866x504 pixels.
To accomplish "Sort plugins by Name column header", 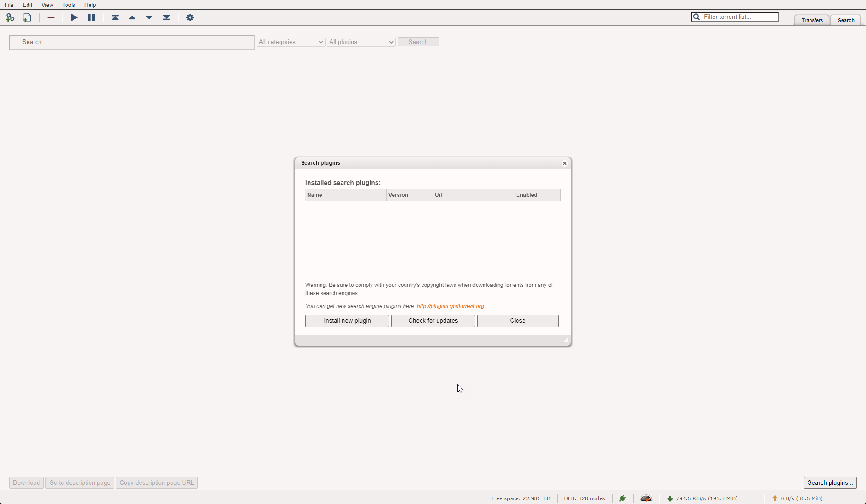I will click(x=346, y=195).
